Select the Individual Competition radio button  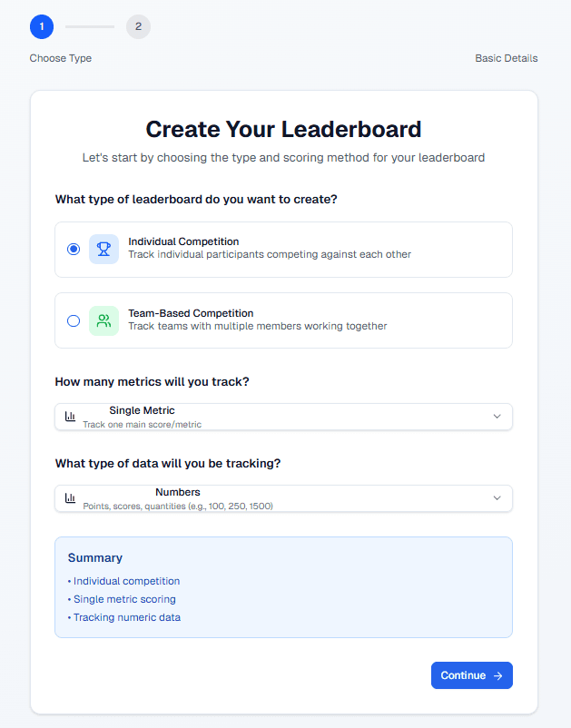74,248
